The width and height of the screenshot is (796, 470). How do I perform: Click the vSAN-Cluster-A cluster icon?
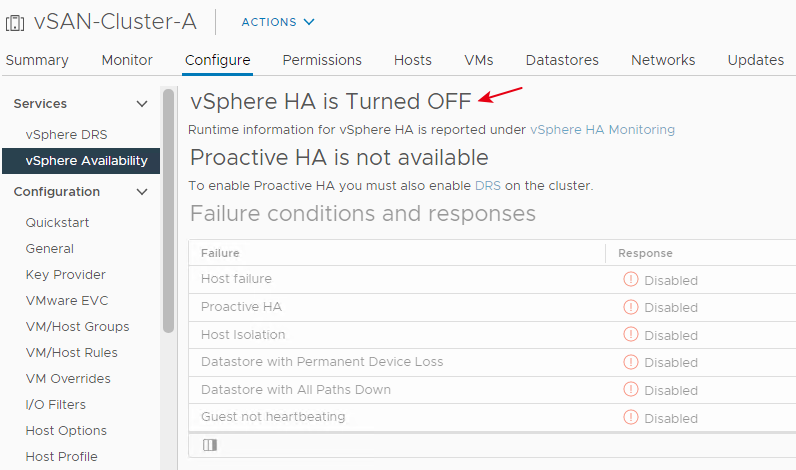pos(15,23)
